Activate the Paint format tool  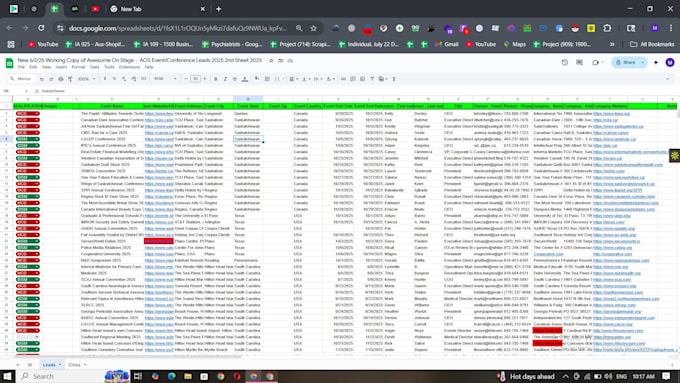coord(70,79)
